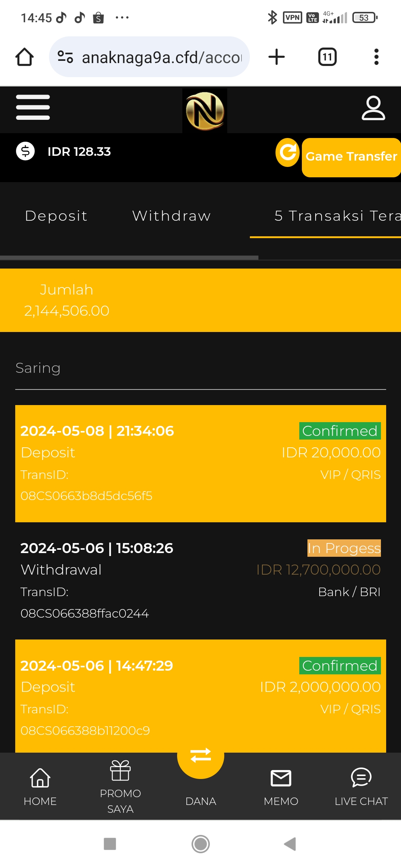401x868 pixels.
Task: Click the gold N site logo
Action: tap(205, 111)
